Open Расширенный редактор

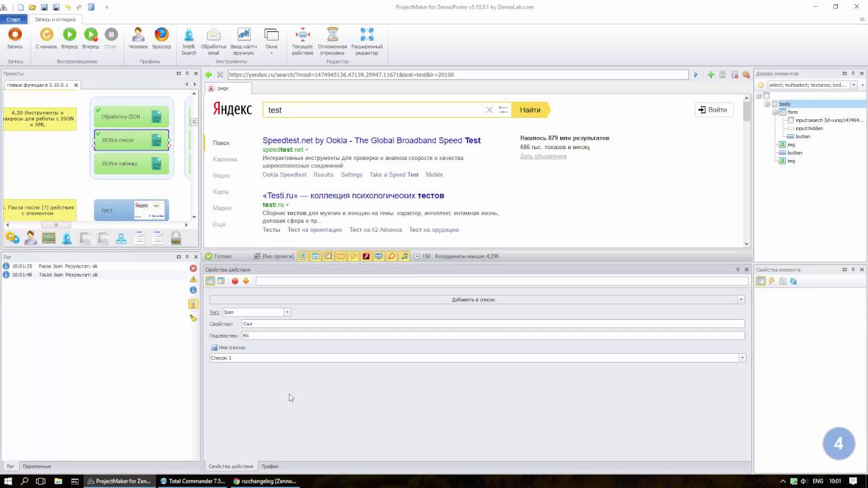367,41
